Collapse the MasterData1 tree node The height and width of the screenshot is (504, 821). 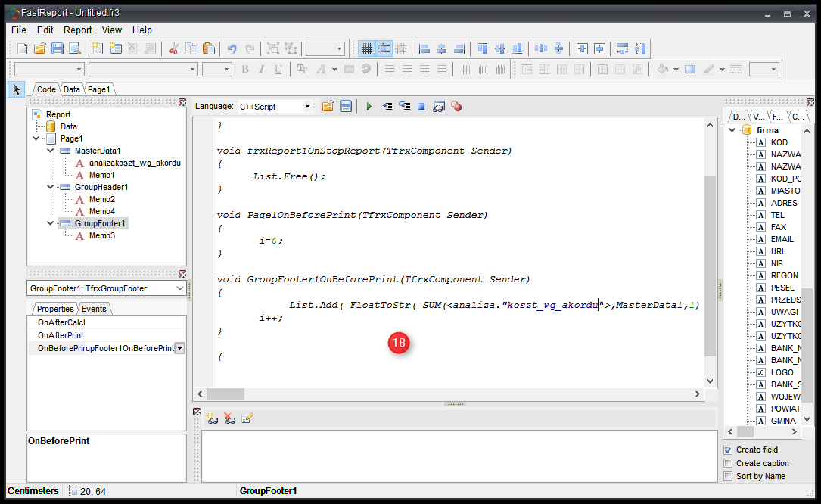click(50, 151)
